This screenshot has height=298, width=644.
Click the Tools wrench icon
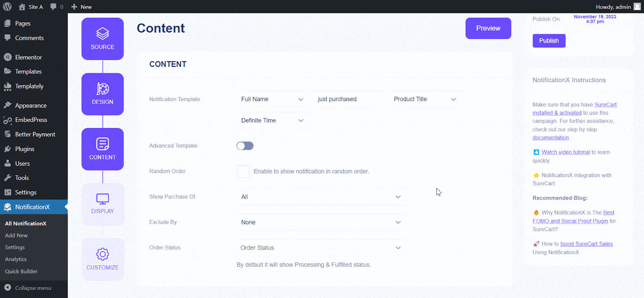[8, 178]
